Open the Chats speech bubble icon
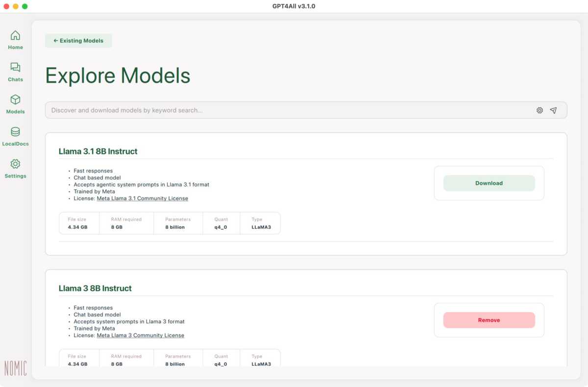 (15, 68)
